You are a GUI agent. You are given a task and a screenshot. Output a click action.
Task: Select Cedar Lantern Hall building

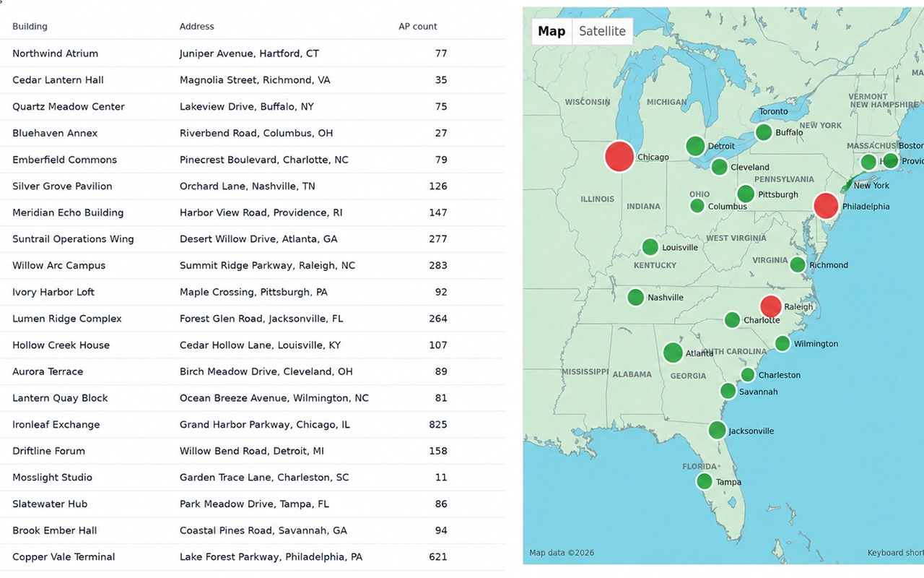coord(58,80)
